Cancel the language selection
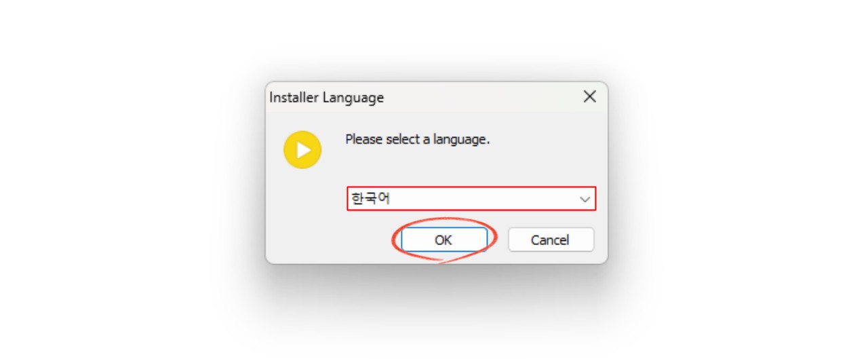Screen dimensions: 868x359 (x=551, y=240)
